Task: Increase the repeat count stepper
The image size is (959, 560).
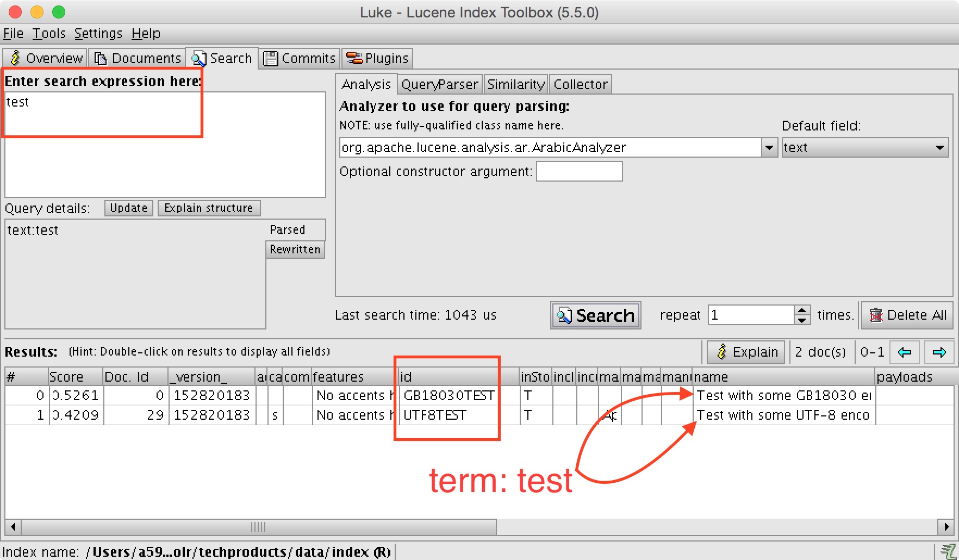Action: point(802,310)
